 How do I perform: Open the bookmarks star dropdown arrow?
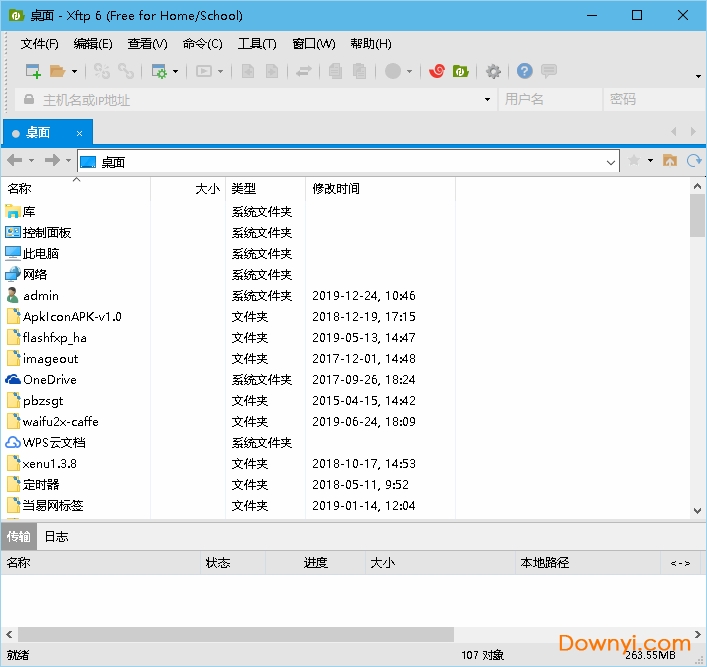point(650,161)
